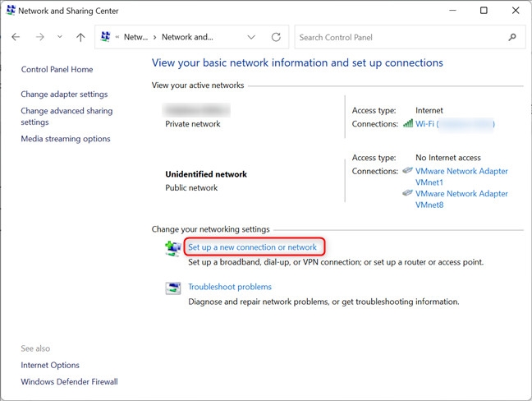Select the 'Network and...' breadcrumb segment
The width and height of the screenshot is (532, 401).
click(x=187, y=37)
